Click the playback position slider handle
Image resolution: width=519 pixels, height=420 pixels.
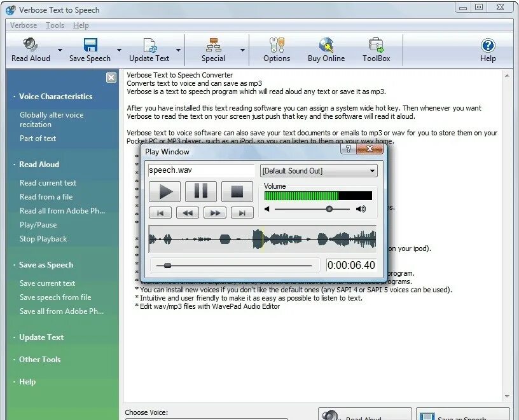tap(167, 266)
